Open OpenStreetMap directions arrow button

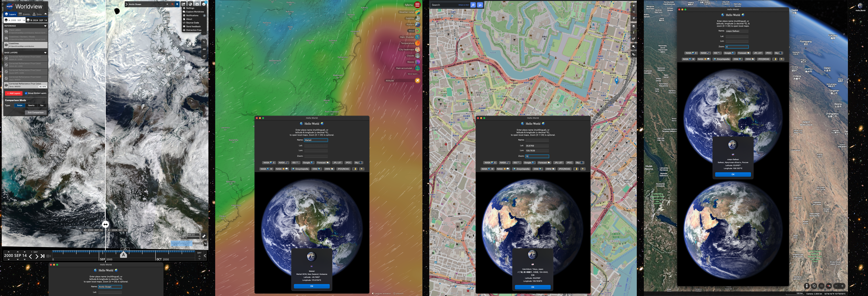point(480,5)
